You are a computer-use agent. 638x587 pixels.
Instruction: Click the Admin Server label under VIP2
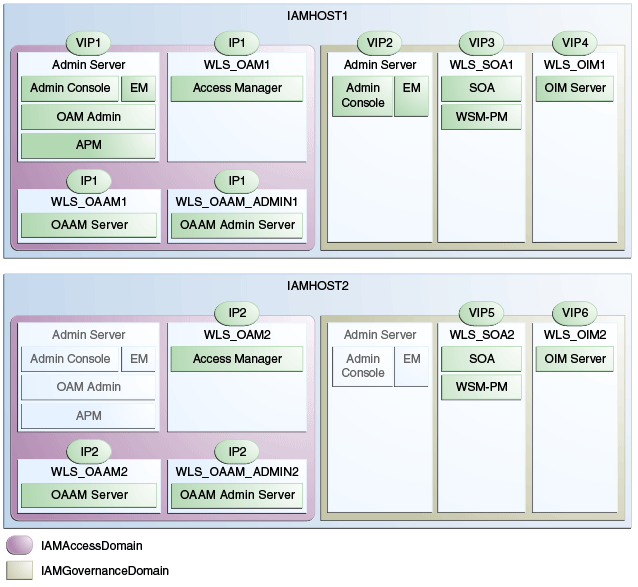coord(380,65)
